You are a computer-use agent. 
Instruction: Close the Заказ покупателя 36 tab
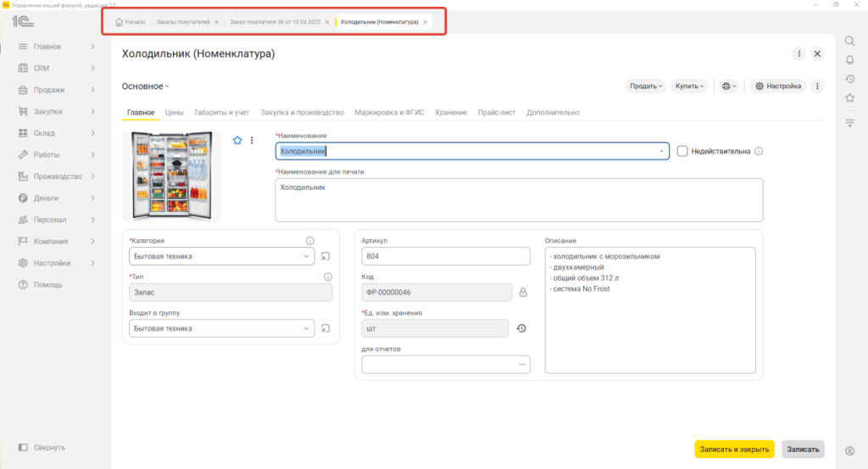[x=327, y=22]
